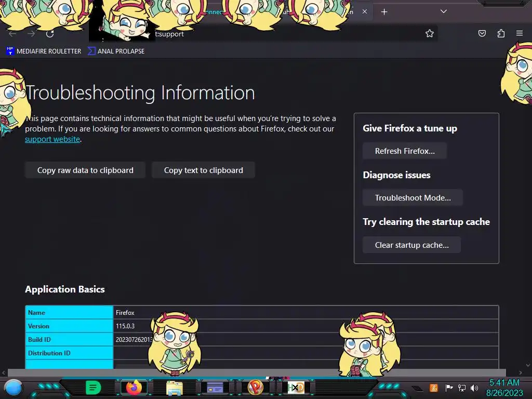Select the Build ID header cell

click(x=69, y=340)
